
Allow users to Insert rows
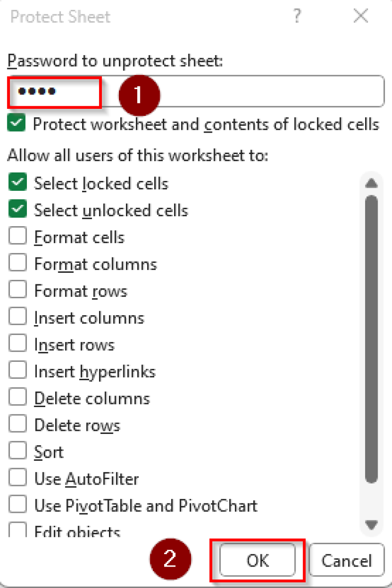[17, 343]
